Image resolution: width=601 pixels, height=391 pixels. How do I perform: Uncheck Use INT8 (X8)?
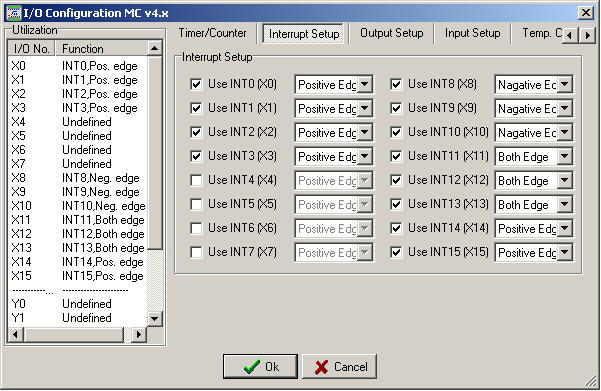pos(396,84)
